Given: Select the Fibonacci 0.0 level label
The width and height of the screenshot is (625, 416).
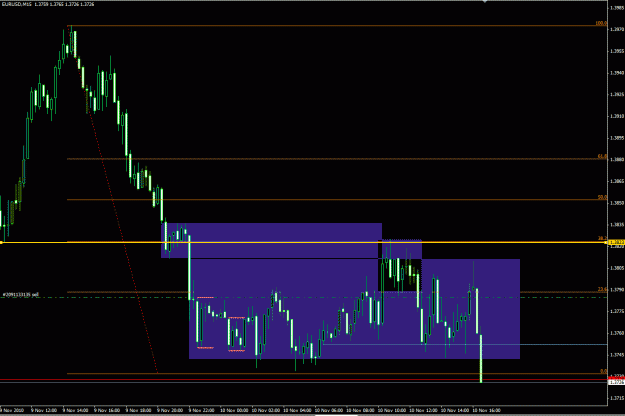Looking at the screenshot, I should (x=603, y=371).
